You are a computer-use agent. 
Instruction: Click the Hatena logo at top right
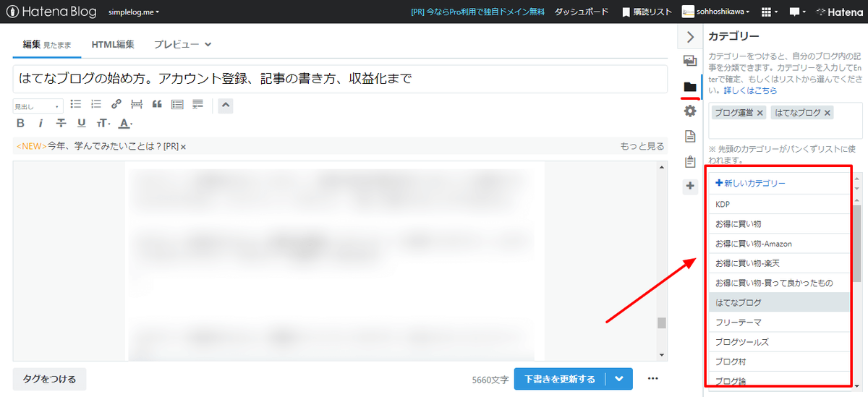[x=838, y=12]
